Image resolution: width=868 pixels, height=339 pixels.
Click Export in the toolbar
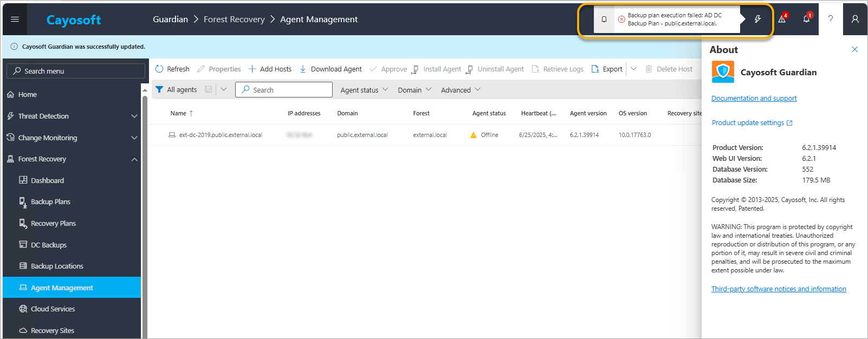(x=607, y=69)
